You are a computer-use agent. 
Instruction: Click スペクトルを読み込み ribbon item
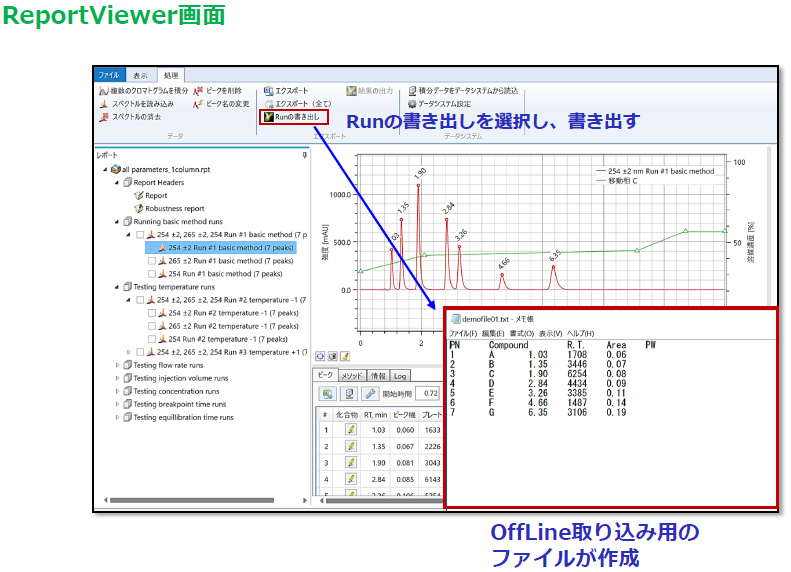click(x=137, y=104)
